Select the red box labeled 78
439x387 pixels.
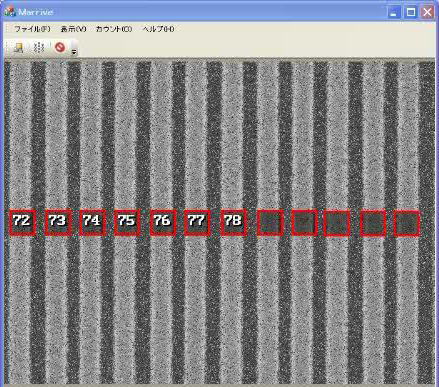pyautogui.click(x=233, y=223)
